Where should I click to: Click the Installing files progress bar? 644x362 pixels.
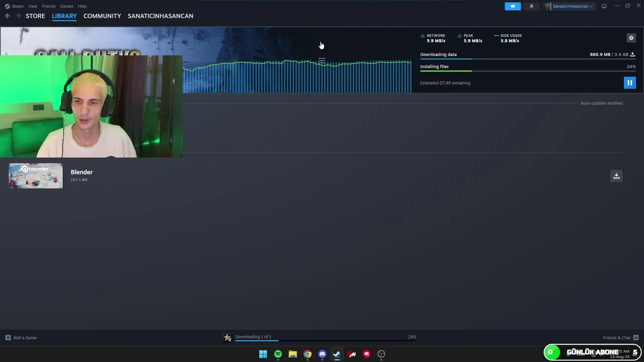coord(528,71)
